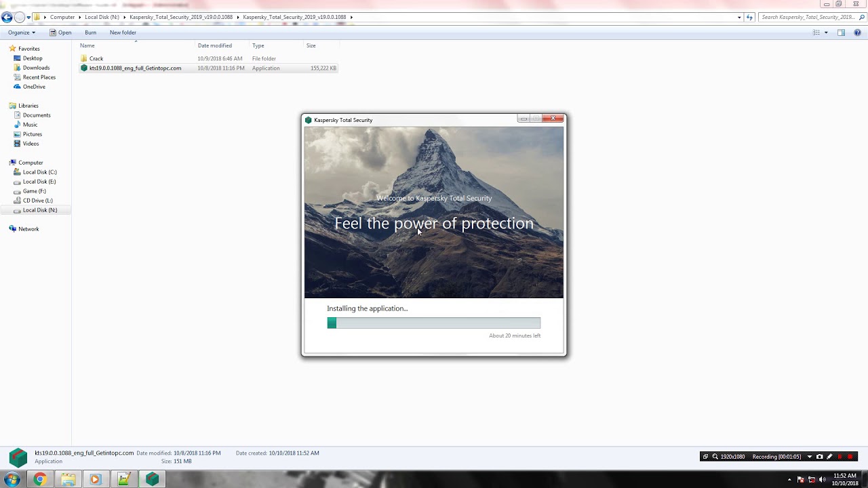Open the Music library
The image size is (868, 488).
coord(26,125)
